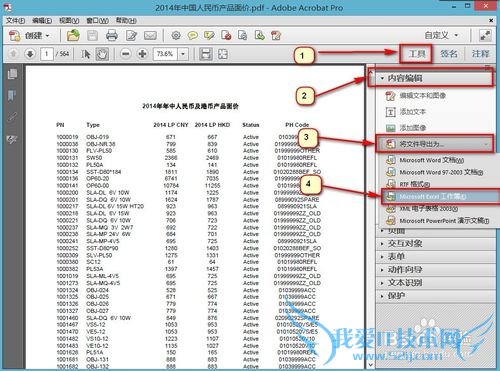Click the zoom in plus button

coord(142,54)
